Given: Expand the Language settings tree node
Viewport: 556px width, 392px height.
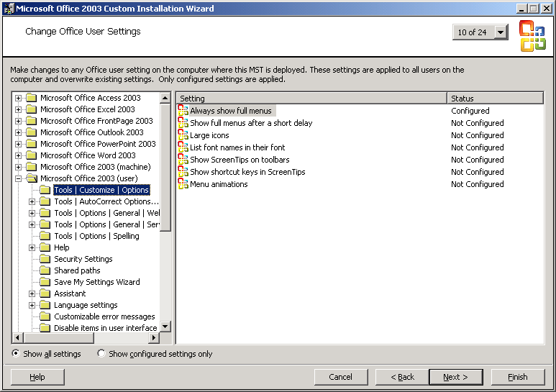Looking at the screenshot, I should (x=32, y=305).
